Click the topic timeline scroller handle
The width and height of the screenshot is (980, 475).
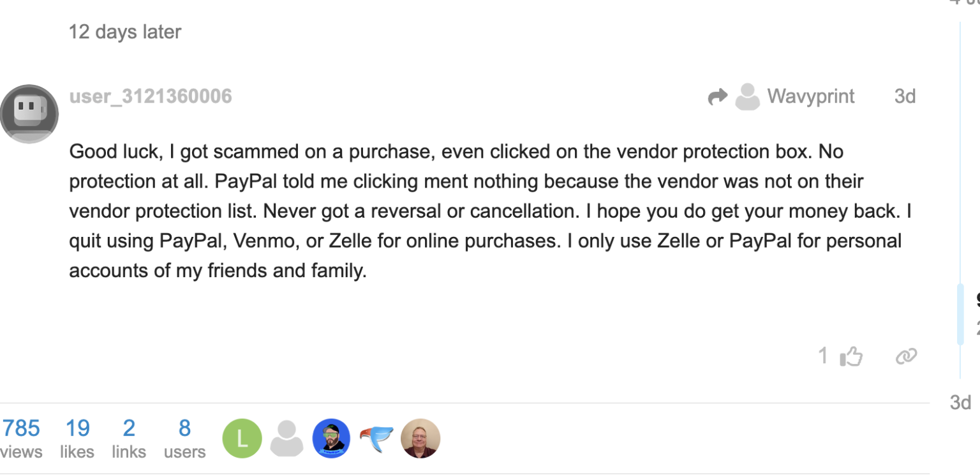(x=960, y=314)
